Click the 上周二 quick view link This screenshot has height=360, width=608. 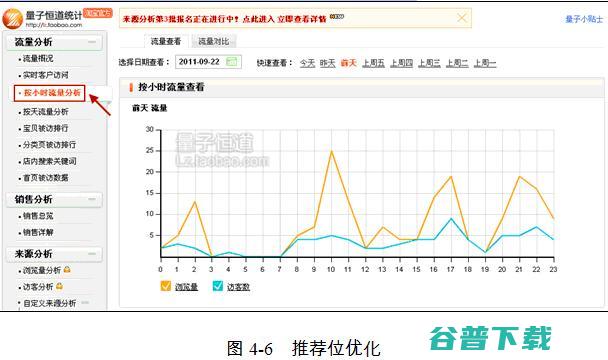tap(457, 63)
